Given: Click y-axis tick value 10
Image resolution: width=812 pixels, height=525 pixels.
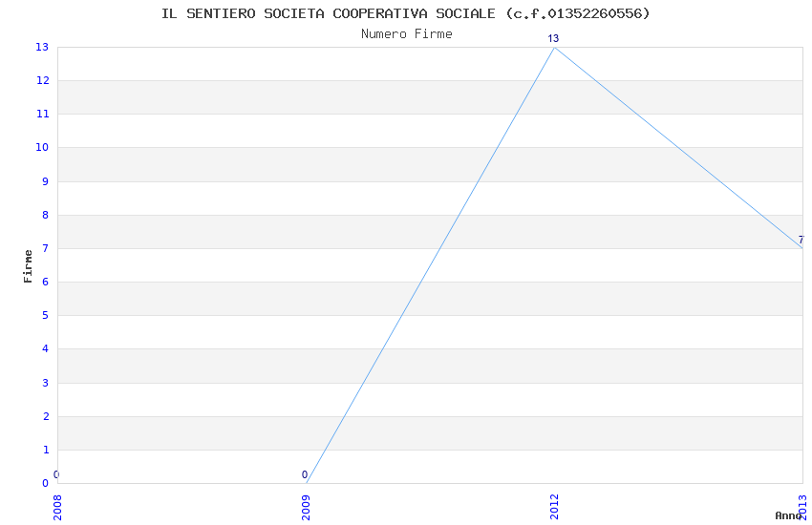Looking at the screenshot, I should pos(42,147).
